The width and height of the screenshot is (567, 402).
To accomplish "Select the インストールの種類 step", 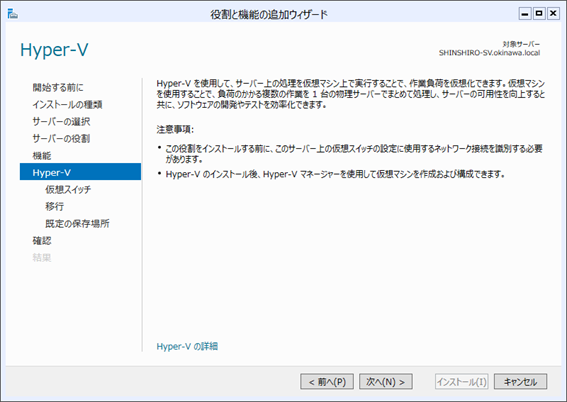I will tap(67, 104).
